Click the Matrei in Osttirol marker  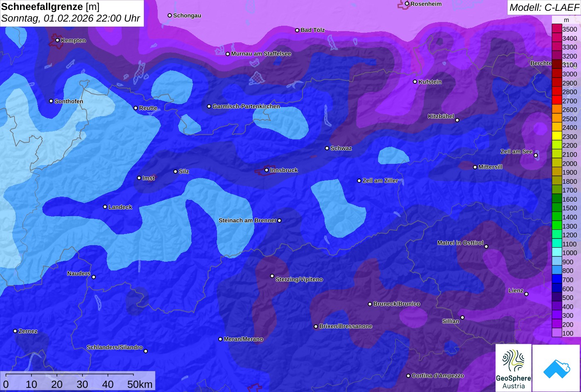[486, 246]
